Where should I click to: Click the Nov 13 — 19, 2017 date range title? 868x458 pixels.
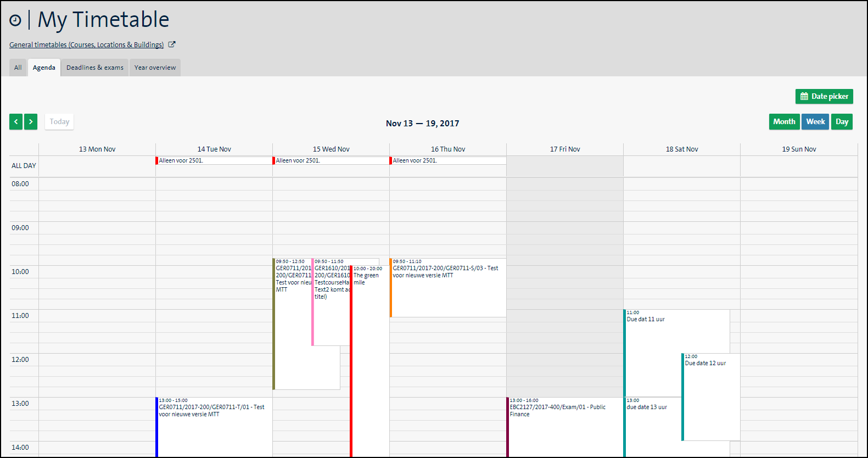pos(422,124)
